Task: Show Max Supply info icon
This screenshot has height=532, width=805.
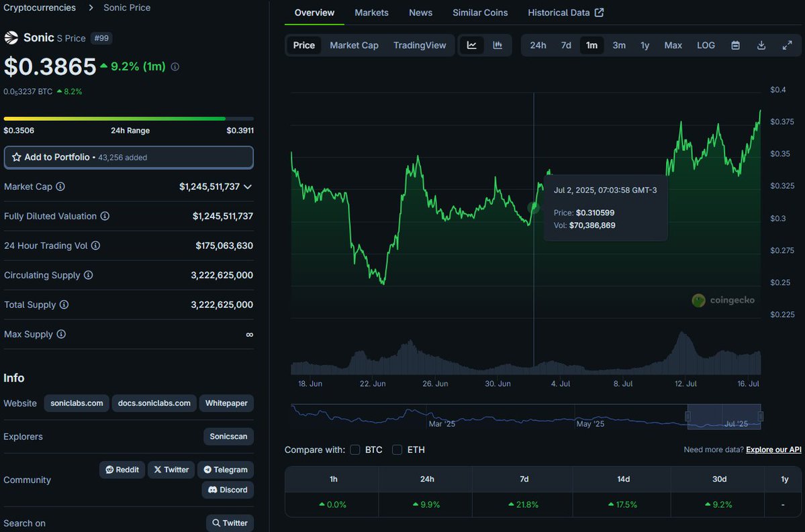Action: click(61, 334)
